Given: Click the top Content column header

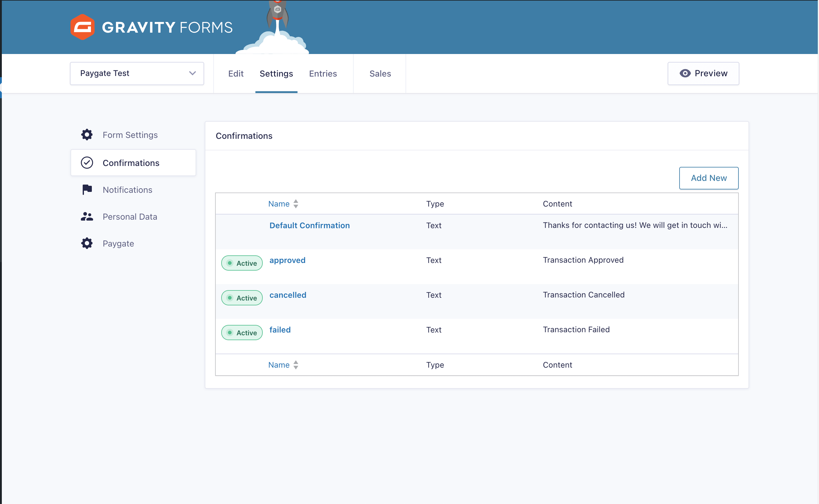Looking at the screenshot, I should pos(557,204).
